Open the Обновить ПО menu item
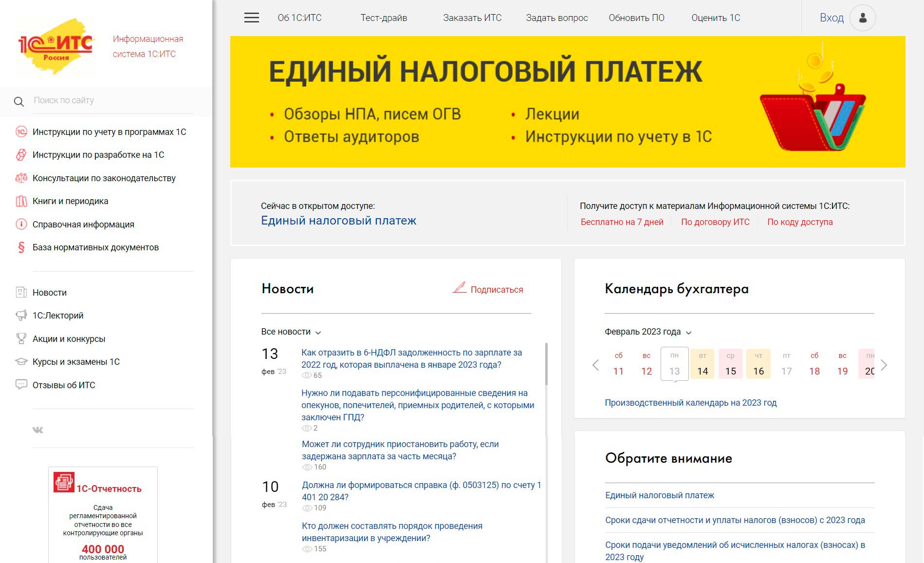This screenshot has height=563, width=924. (x=636, y=18)
